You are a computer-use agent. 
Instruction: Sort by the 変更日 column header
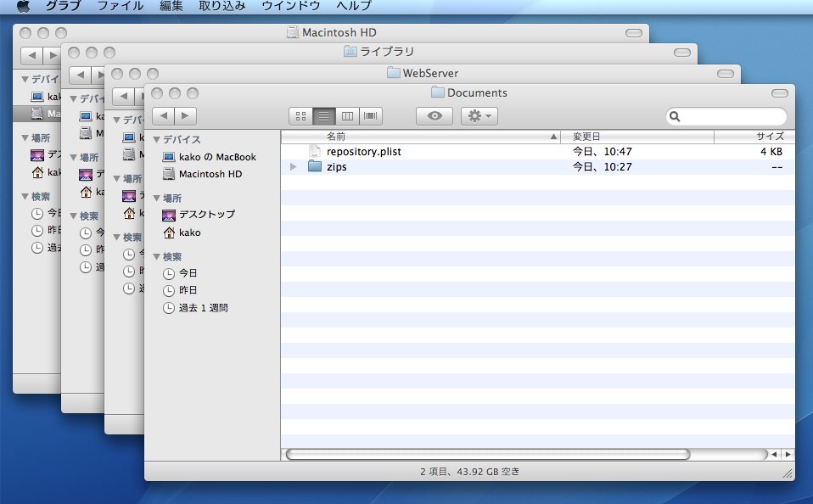click(x=637, y=137)
